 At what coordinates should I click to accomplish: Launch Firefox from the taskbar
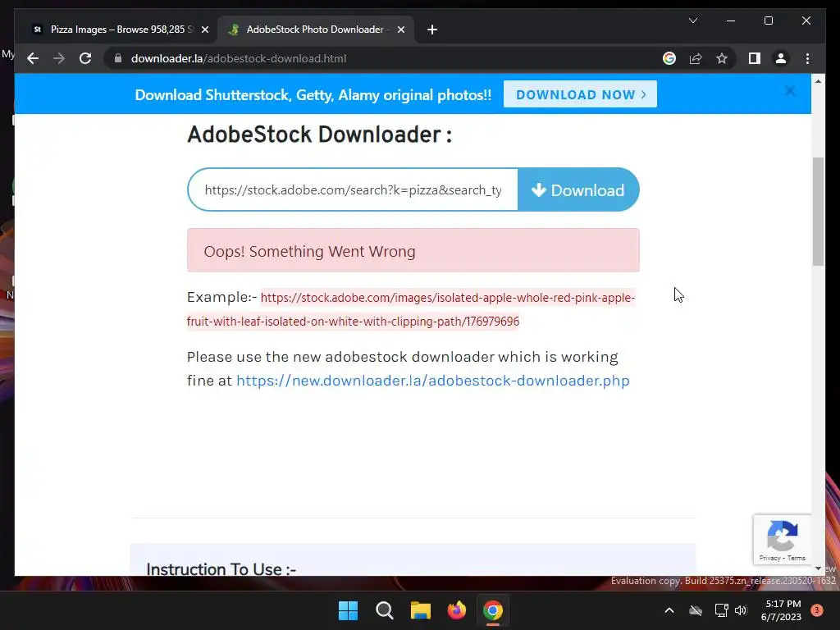(x=456, y=610)
